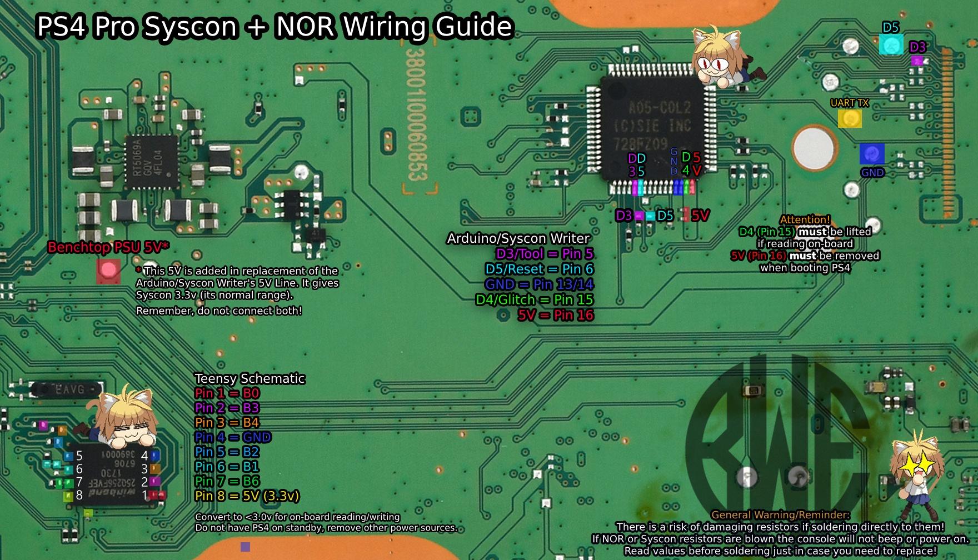Select the 'D5/Reset = Pin 6' line

pyautogui.click(x=539, y=269)
